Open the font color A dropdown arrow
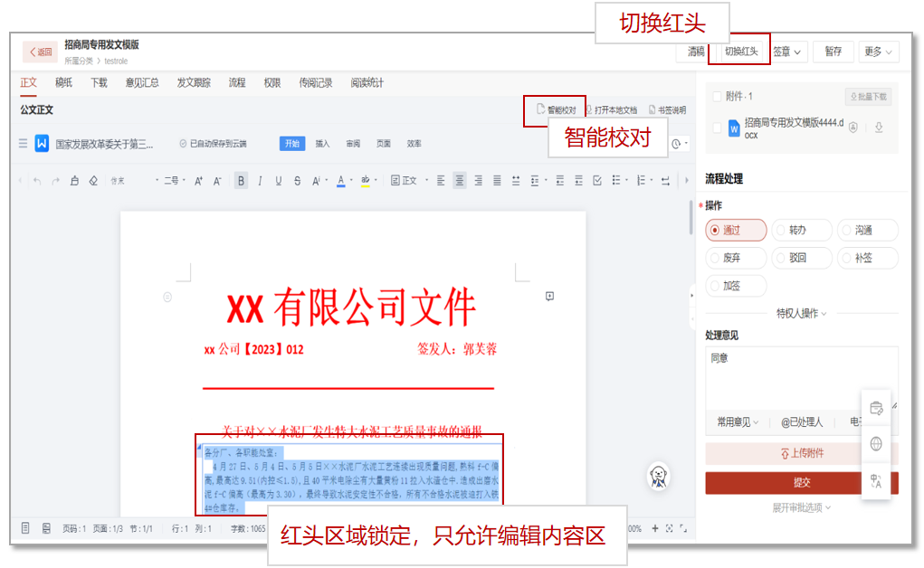924x568 pixels. tap(351, 180)
